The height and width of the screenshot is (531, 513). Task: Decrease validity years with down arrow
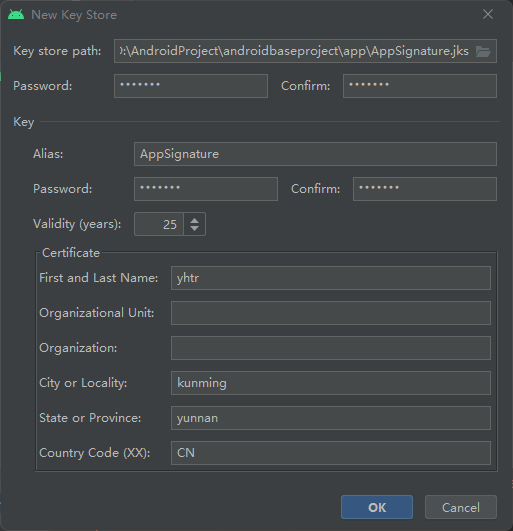(194, 229)
